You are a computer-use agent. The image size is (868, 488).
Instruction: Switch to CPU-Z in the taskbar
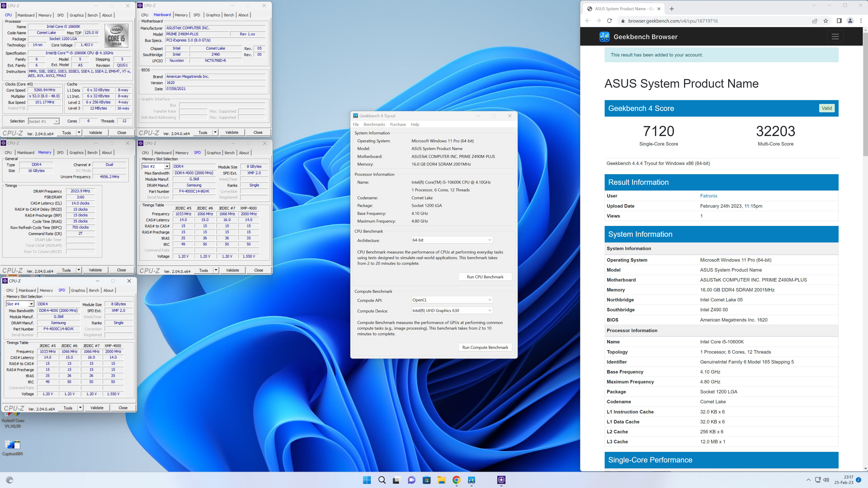[501, 480]
